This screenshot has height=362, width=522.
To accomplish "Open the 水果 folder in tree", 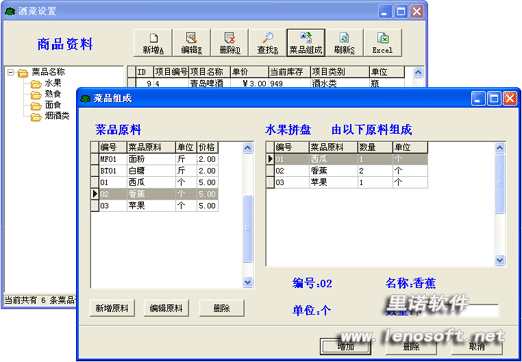I will [46, 83].
